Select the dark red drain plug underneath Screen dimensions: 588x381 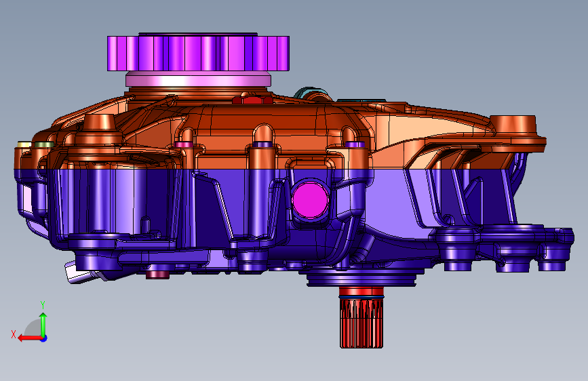tap(157, 275)
